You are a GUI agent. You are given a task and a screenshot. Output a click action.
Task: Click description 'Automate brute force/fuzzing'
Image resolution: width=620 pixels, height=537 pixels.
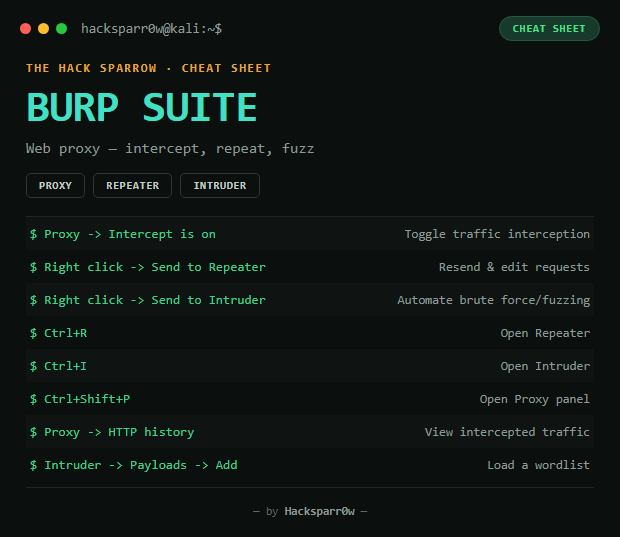click(493, 300)
